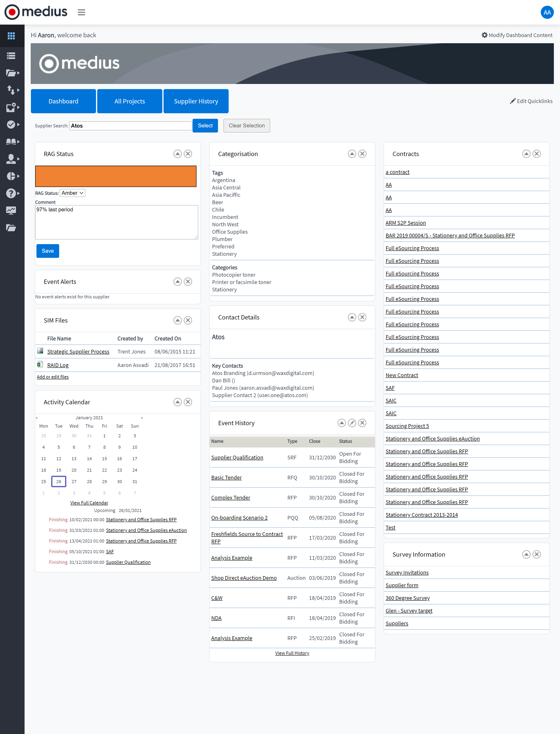Image resolution: width=560 pixels, height=734 pixels.
Task: Click the grid dashboard icon in the sidebar
Action: [x=11, y=36]
